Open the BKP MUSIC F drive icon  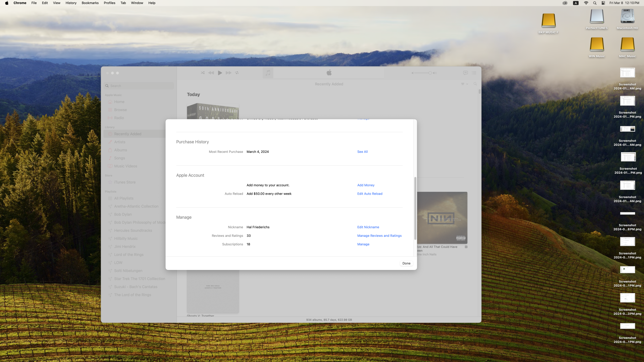click(548, 21)
